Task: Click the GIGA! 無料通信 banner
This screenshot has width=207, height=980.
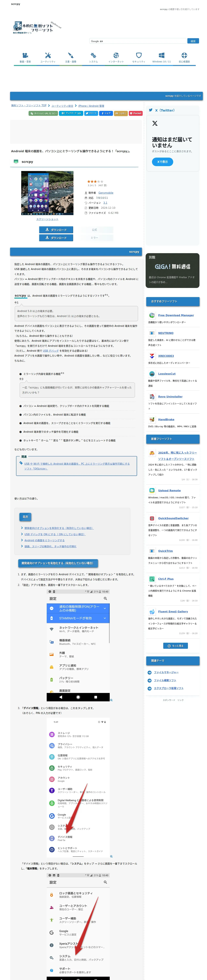Action: (x=172, y=270)
